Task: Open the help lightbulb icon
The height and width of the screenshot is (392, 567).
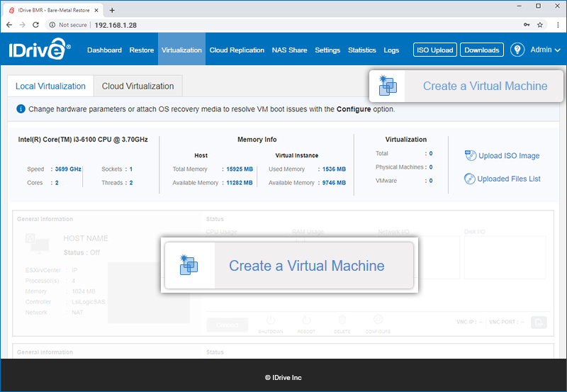Action: click(517, 50)
